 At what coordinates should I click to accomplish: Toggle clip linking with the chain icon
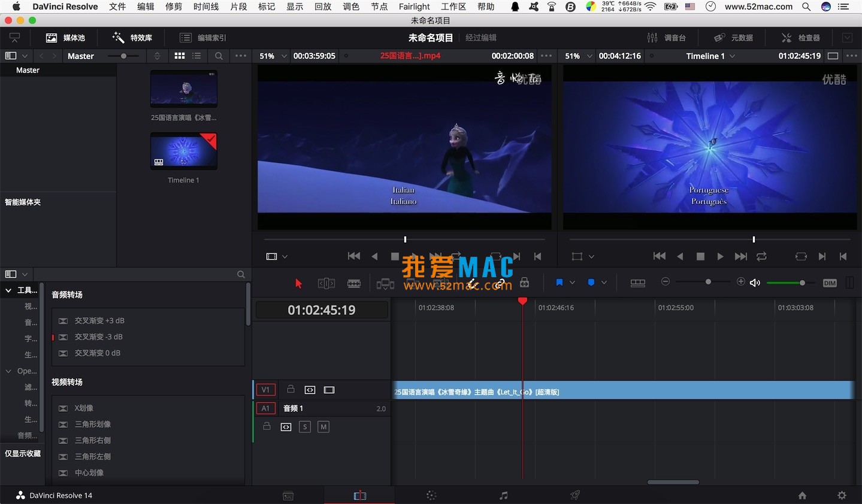coord(500,283)
